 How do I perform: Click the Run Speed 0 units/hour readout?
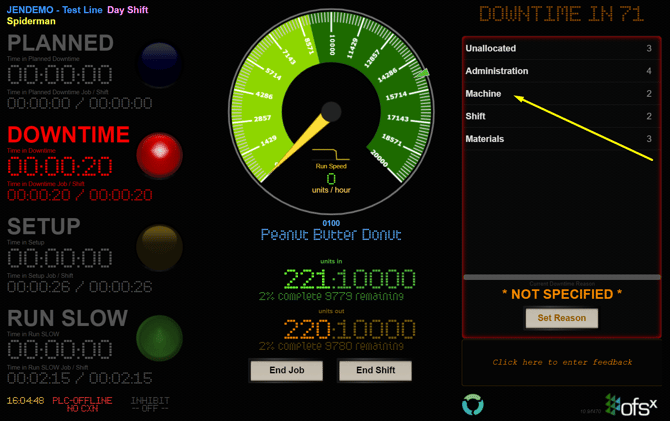coord(331,178)
